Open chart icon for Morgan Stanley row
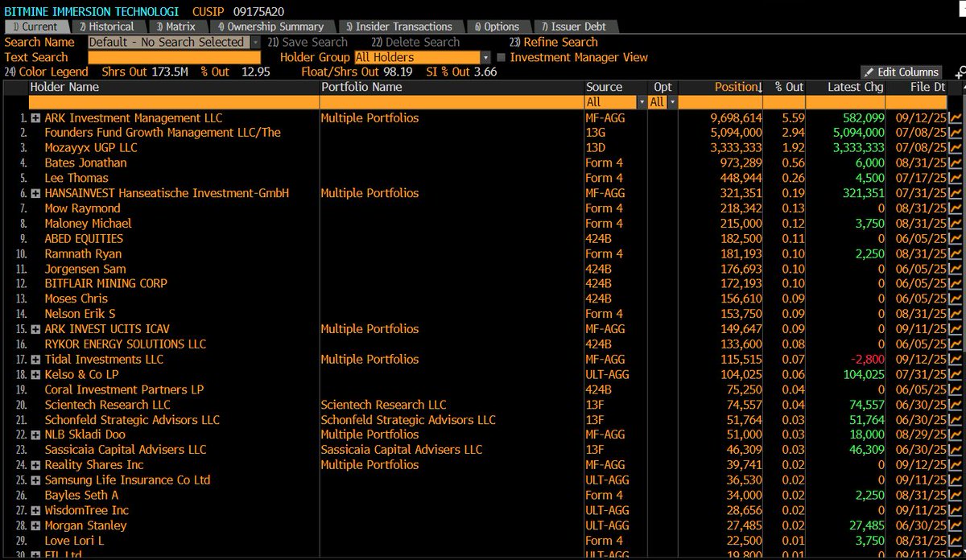 pyautogui.click(x=956, y=525)
